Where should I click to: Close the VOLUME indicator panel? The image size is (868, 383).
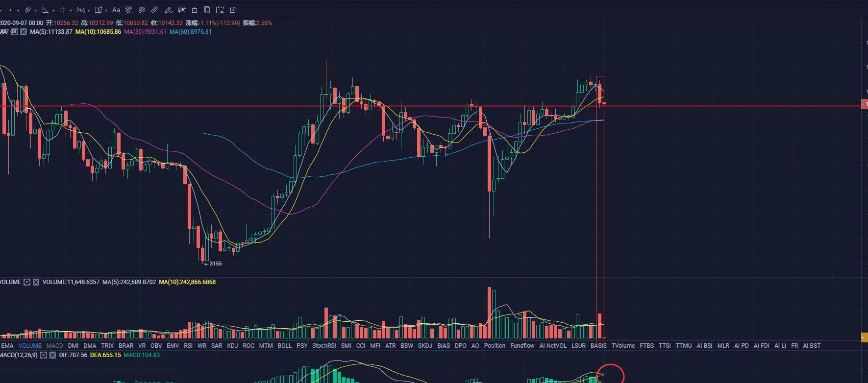pos(36,282)
